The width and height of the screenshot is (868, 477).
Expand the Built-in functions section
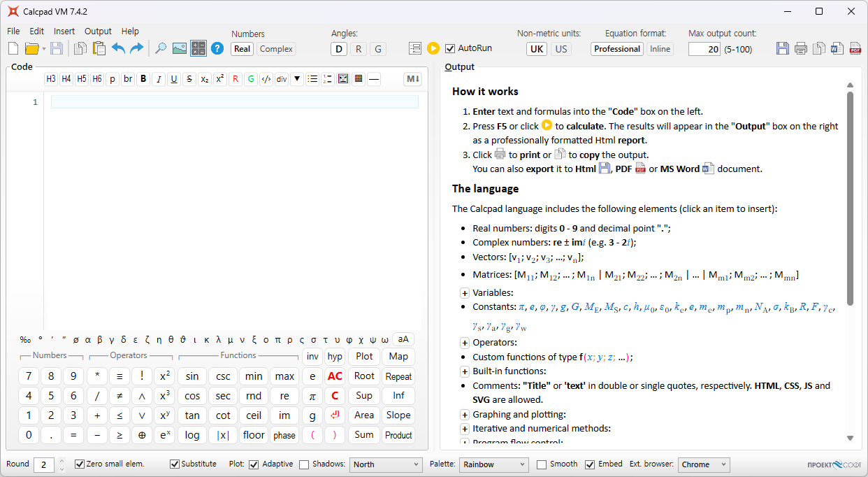click(x=464, y=371)
